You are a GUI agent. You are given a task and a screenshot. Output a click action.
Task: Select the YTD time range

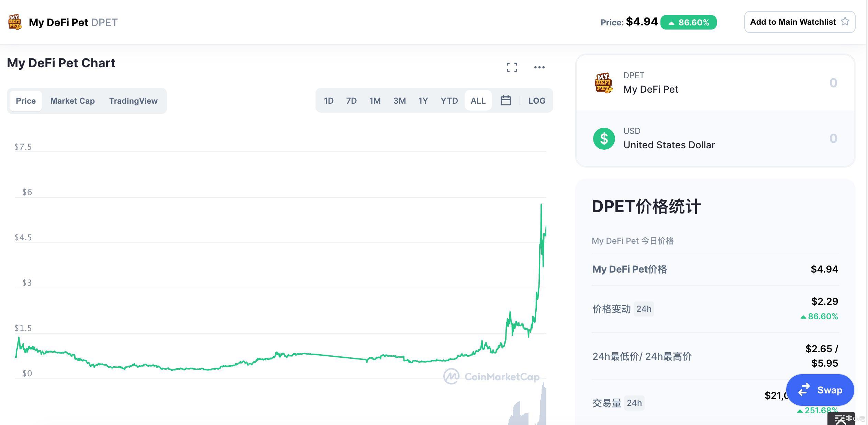[x=449, y=101]
